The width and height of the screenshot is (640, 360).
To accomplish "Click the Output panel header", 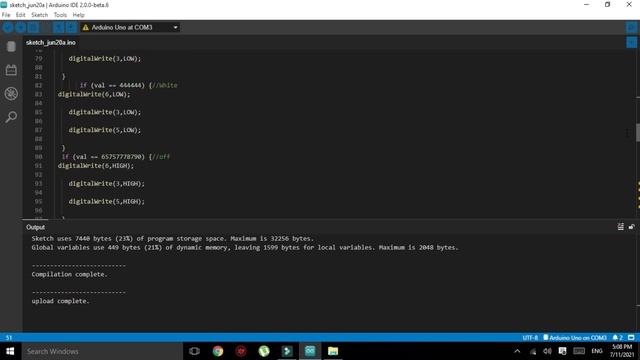I will (x=36, y=227).
